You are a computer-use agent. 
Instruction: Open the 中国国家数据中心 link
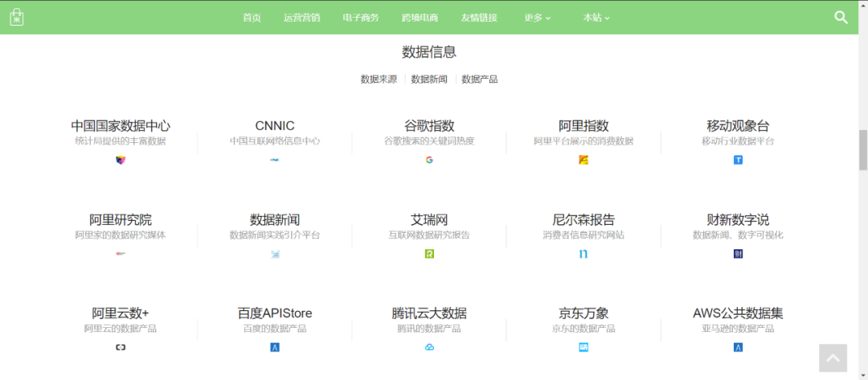120,125
